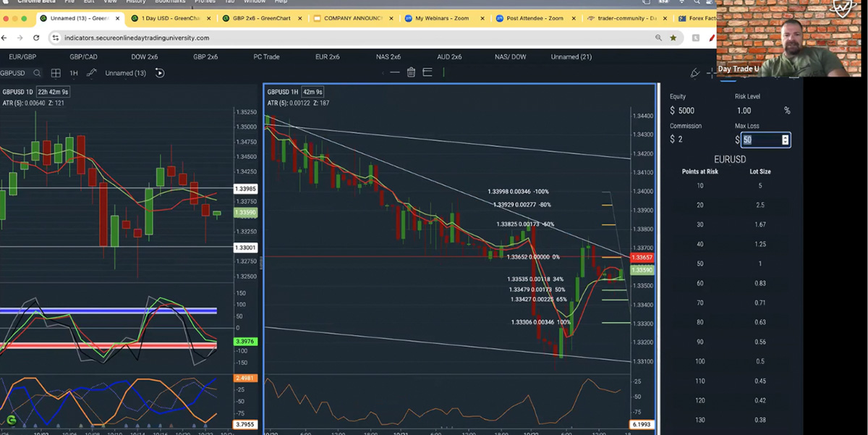
Task: Switch to the 'GBP 2x6 - GreenChart' browser tab
Action: pyautogui.click(x=261, y=18)
